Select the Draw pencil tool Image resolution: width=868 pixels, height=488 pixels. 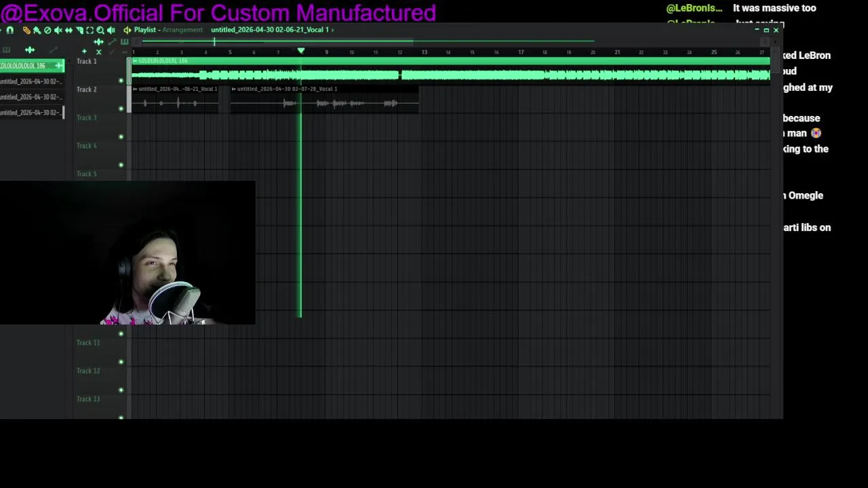click(26, 30)
